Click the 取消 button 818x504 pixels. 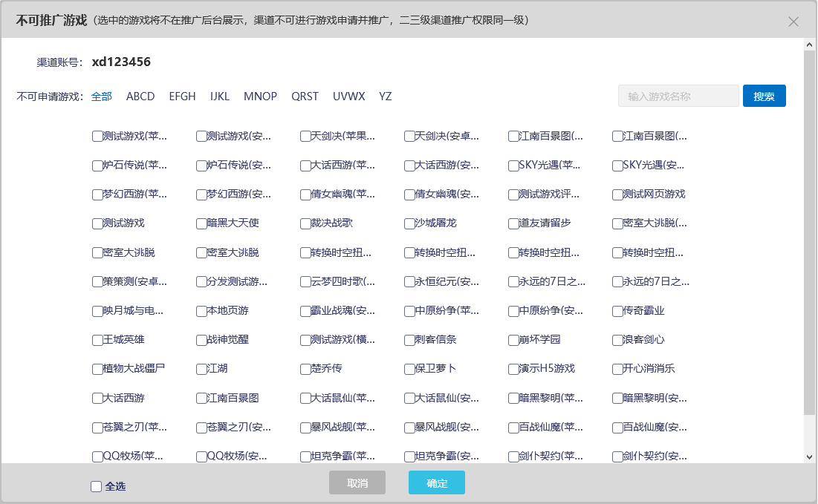[x=357, y=482]
